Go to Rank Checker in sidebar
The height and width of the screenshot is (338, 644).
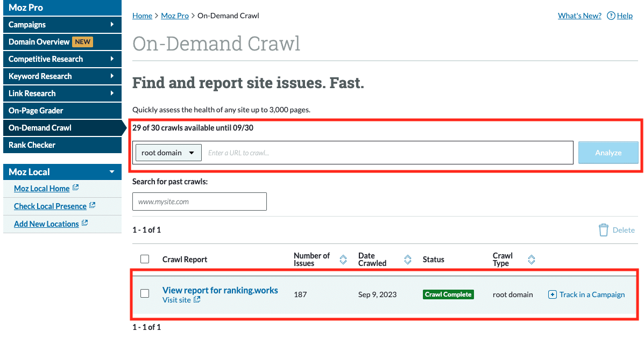(x=32, y=145)
